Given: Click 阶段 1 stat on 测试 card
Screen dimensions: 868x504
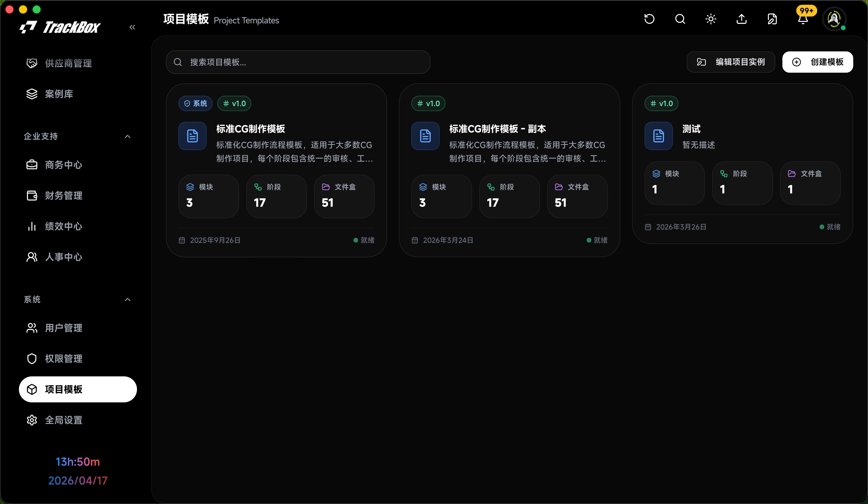Looking at the screenshot, I should [x=742, y=183].
